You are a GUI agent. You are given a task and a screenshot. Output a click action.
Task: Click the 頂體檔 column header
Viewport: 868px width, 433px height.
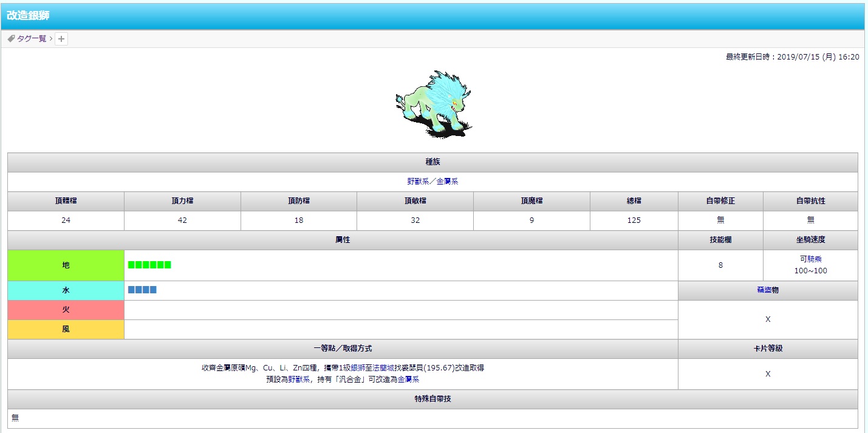coord(66,201)
